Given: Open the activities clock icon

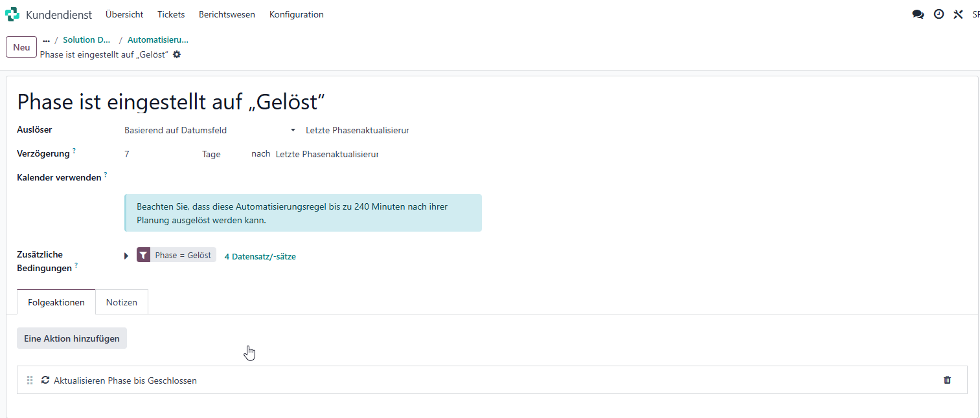Looking at the screenshot, I should (939, 14).
